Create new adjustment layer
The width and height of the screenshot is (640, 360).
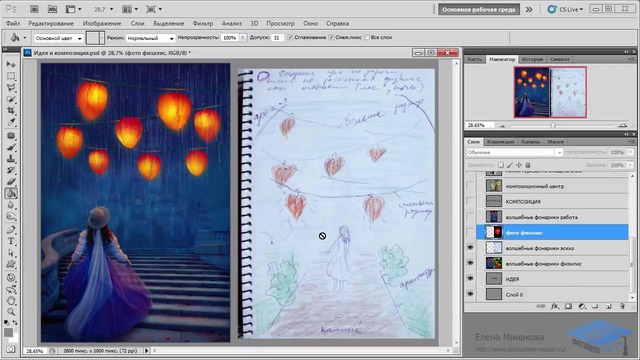click(x=582, y=306)
